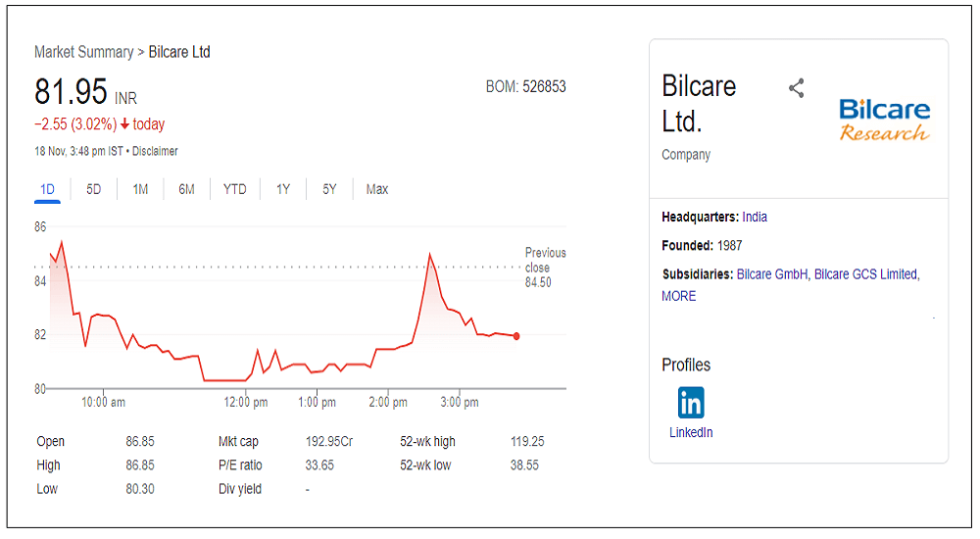This screenshot has height=539, width=980.
Task: Click the Bilcare Ltd breadcrumb text
Action: (179, 52)
